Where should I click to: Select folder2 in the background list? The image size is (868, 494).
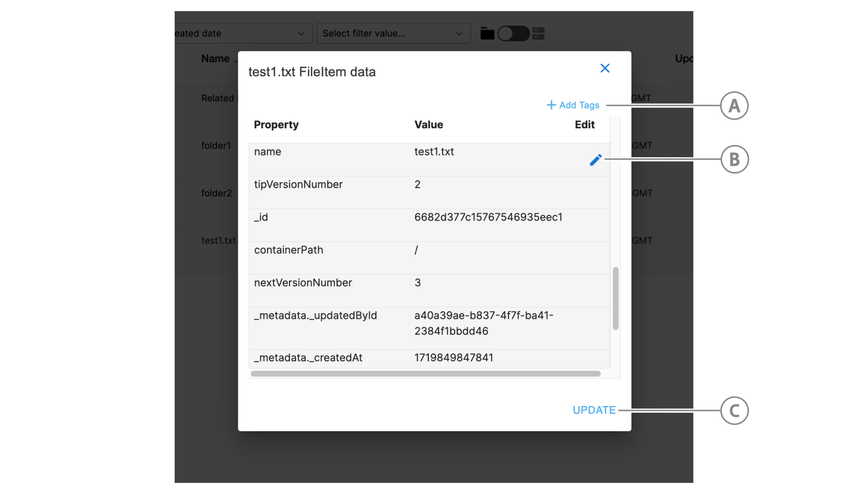click(x=216, y=193)
